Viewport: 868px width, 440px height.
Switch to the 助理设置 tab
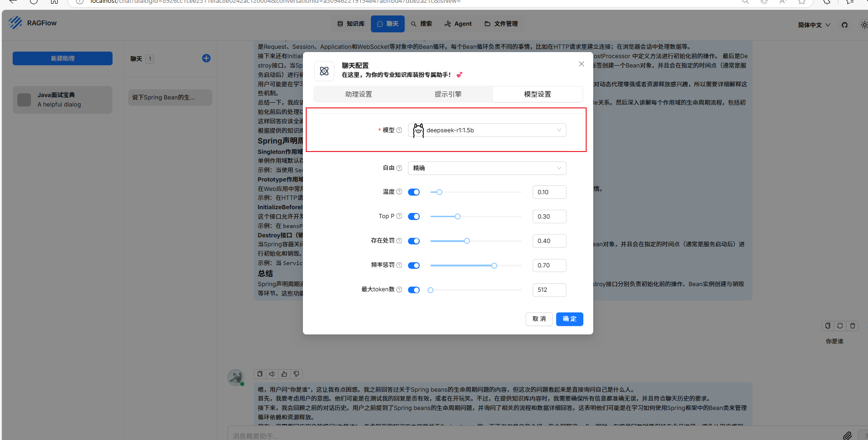pos(358,94)
